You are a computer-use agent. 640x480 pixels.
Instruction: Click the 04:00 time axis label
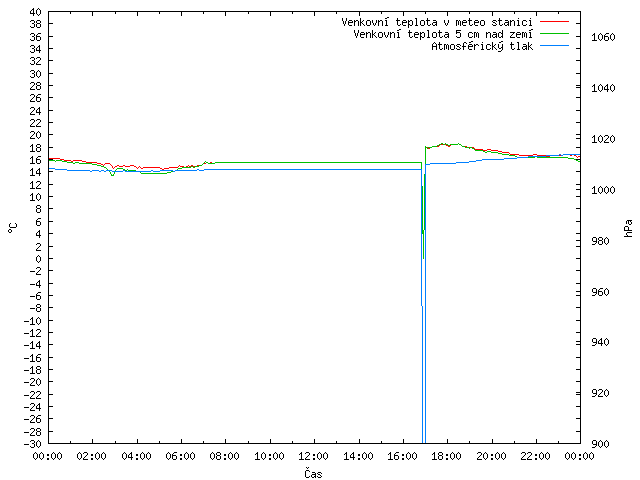(x=136, y=456)
